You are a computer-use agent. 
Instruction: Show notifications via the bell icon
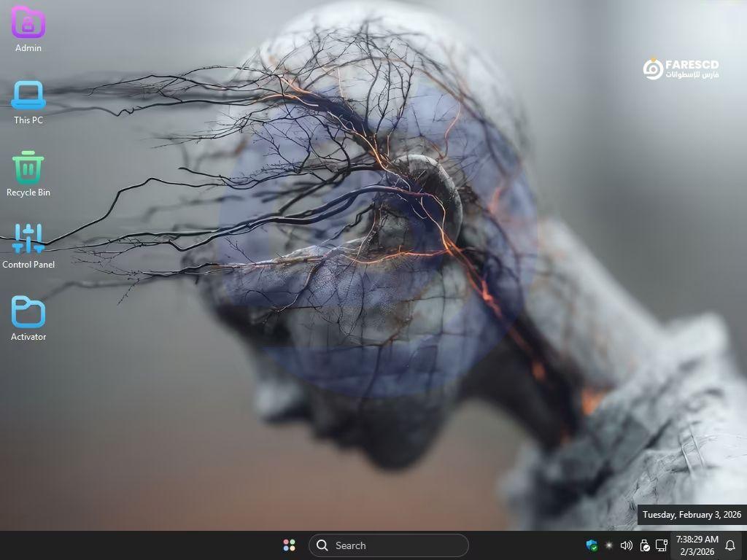[730, 545]
